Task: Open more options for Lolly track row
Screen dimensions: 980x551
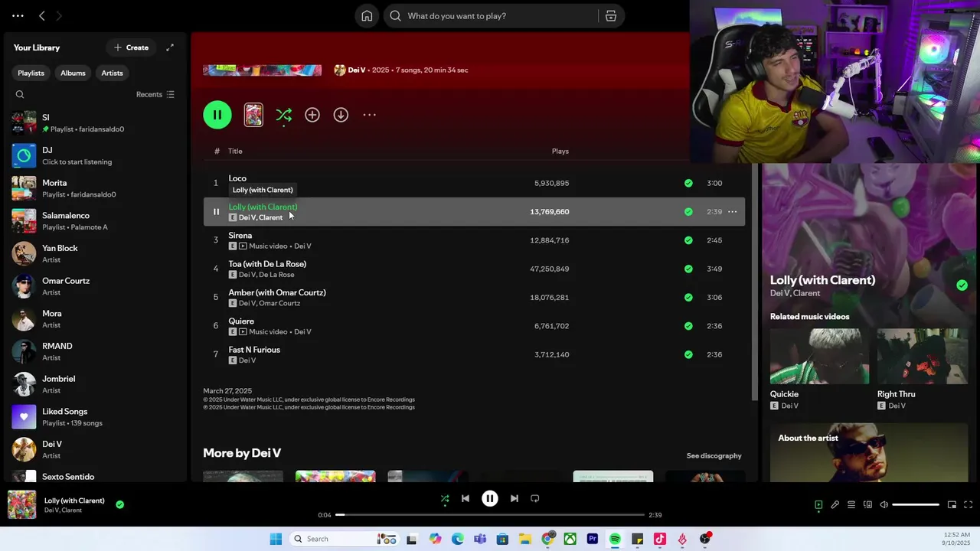Action: click(732, 212)
